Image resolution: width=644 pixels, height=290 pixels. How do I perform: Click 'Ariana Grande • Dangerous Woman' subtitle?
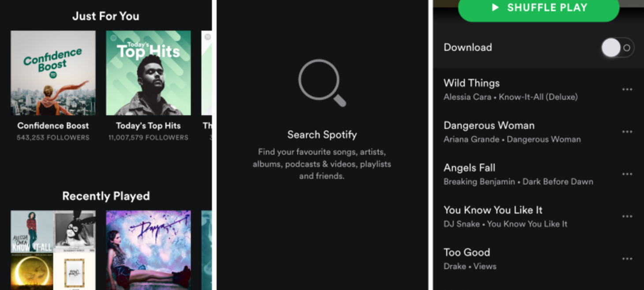(x=512, y=139)
